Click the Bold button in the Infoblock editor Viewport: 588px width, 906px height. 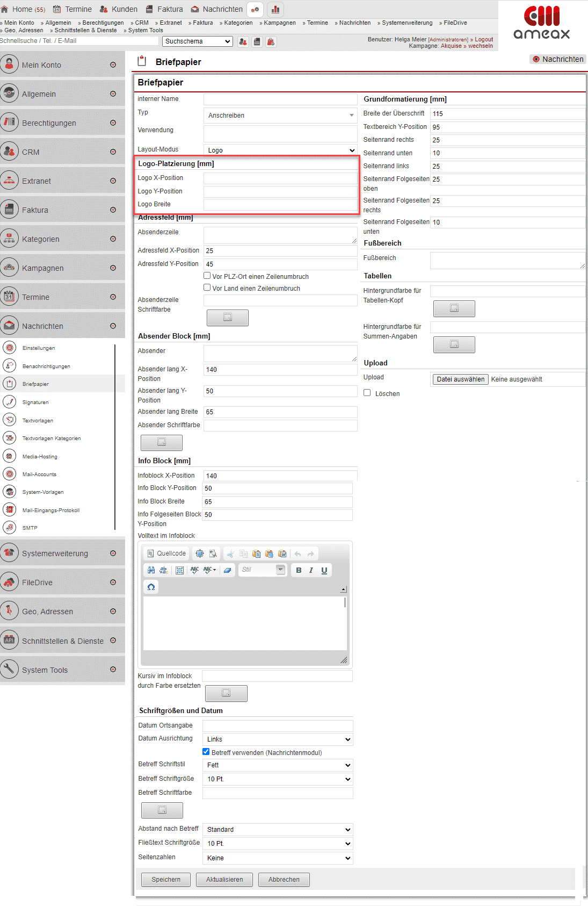(x=299, y=570)
